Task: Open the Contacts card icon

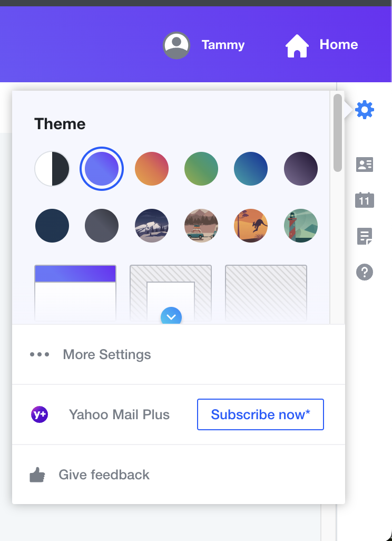Action: point(365,165)
